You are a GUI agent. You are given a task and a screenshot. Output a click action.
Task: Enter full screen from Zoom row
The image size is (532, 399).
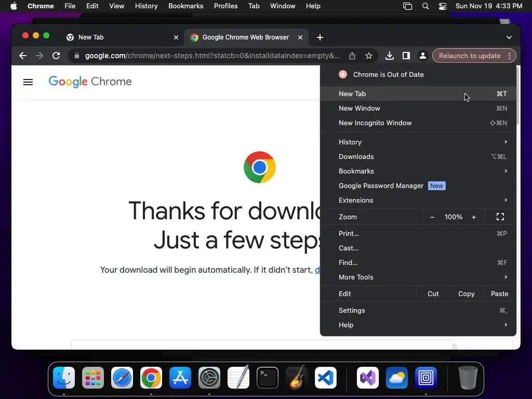pos(500,217)
